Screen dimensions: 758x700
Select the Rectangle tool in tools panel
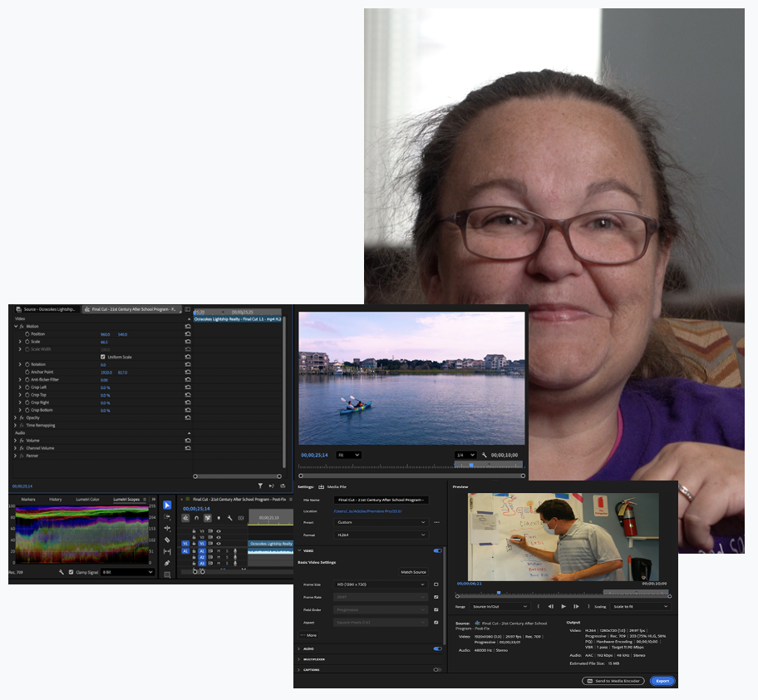click(167, 574)
